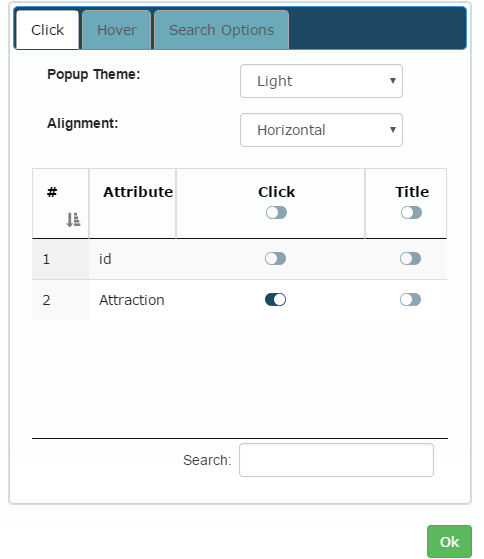Switch to the Hover tab

[117, 30]
